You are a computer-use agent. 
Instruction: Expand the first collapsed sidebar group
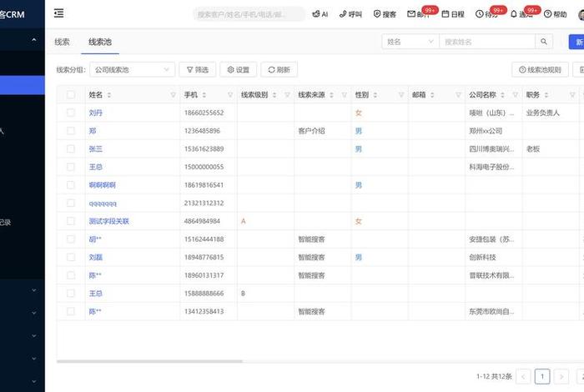click(34, 290)
